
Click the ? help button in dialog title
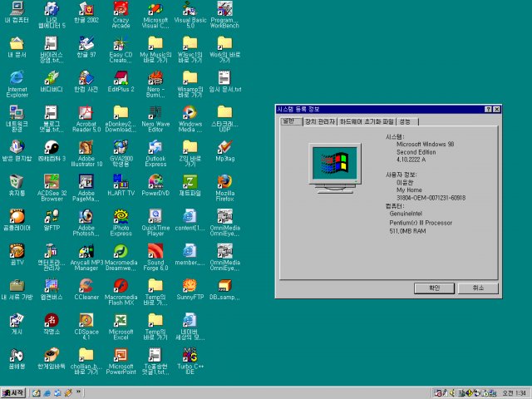click(488, 109)
